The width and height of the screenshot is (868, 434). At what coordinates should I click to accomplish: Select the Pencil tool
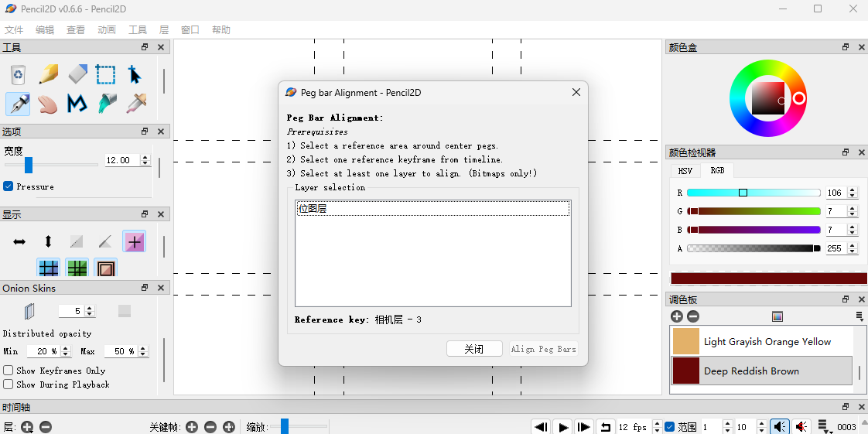[x=48, y=74]
